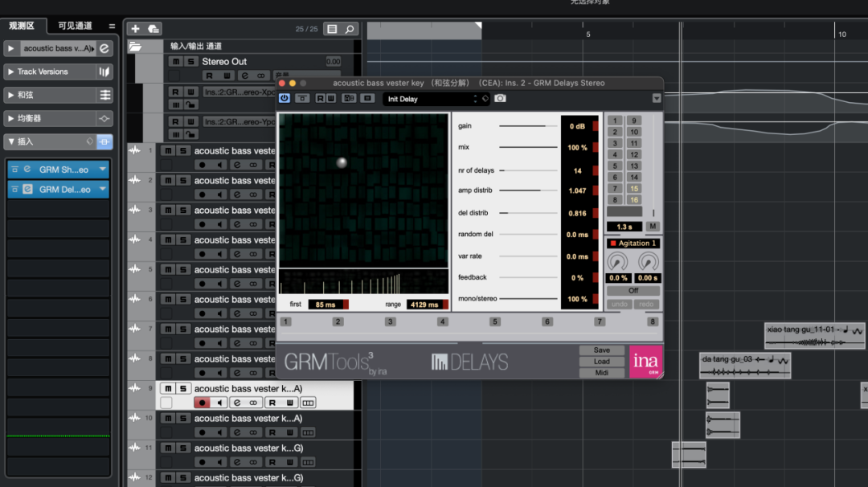The height and width of the screenshot is (487, 868).
Task: Select preset slot 15 in plugin
Action: [634, 189]
